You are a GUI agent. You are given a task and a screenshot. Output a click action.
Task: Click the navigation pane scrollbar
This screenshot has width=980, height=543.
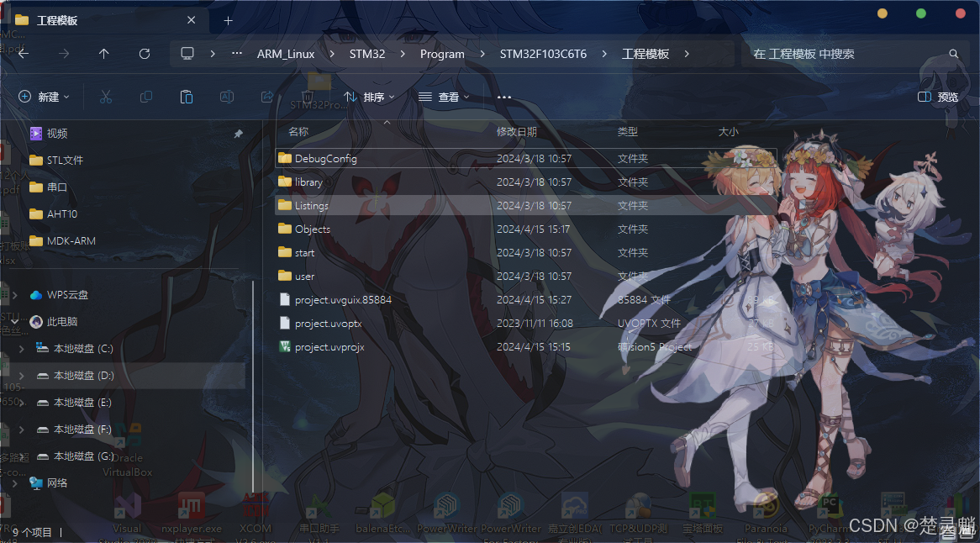[253, 386]
